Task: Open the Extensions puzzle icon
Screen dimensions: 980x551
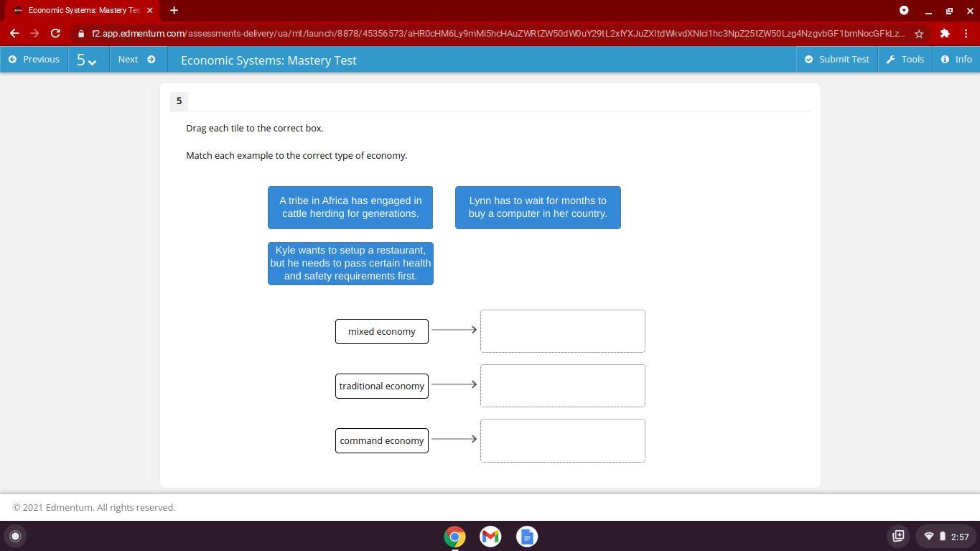Action: (x=945, y=33)
